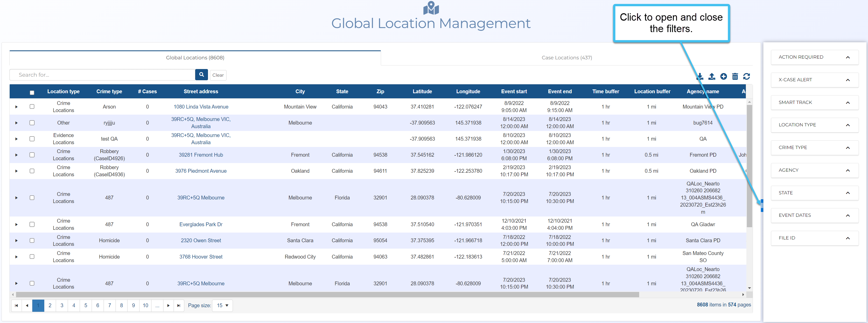Image resolution: width=868 pixels, height=323 pixels.
Task: Switch to the Case Locations (437) tab
Action: [x=566, y=58]
